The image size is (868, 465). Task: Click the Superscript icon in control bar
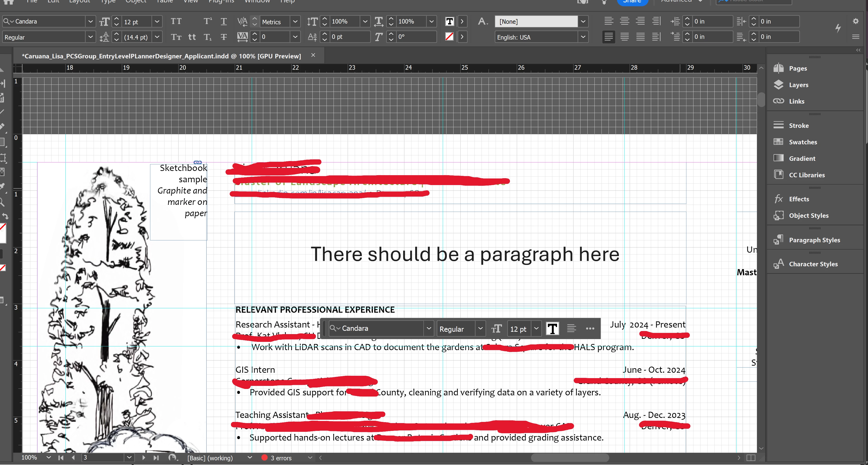[x=207, y=22]
